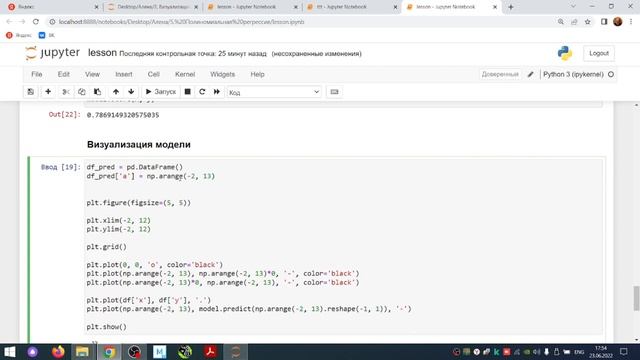640x360 pixels.
Task: Open File Explorer from the taskbar
Action: click(x=82, y=352)
